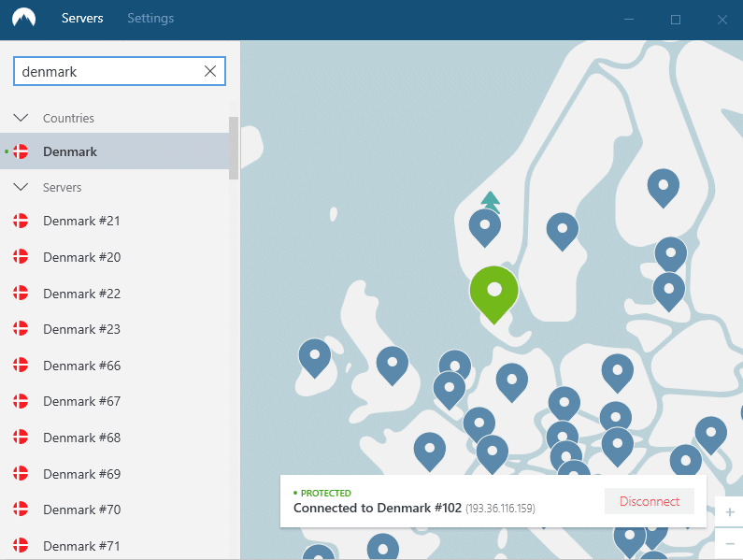This screenshot has height=560, width=743.
Task: Minimize the NordVPN window
Action: coord(629,19)
